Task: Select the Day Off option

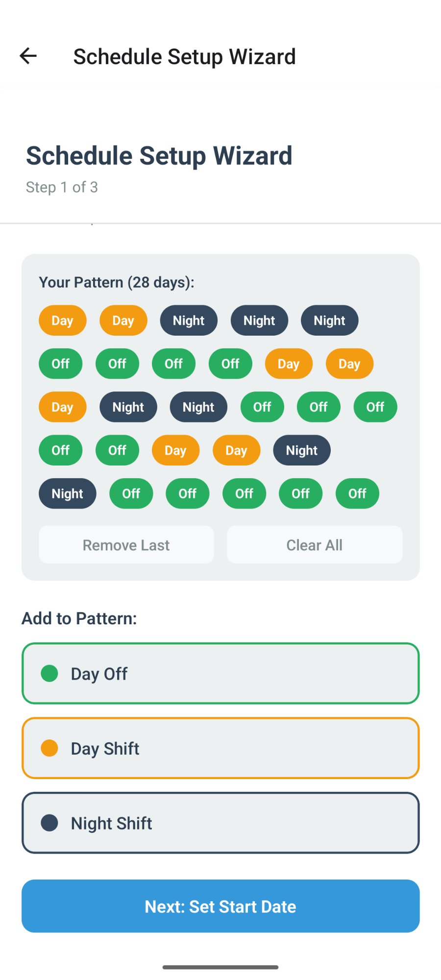Action: [220, 674]
